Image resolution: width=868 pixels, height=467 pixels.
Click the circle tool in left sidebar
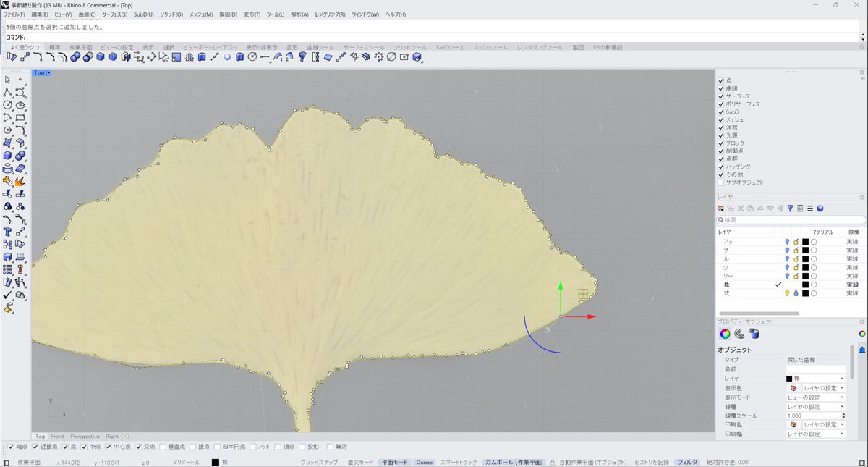(8, 105)
